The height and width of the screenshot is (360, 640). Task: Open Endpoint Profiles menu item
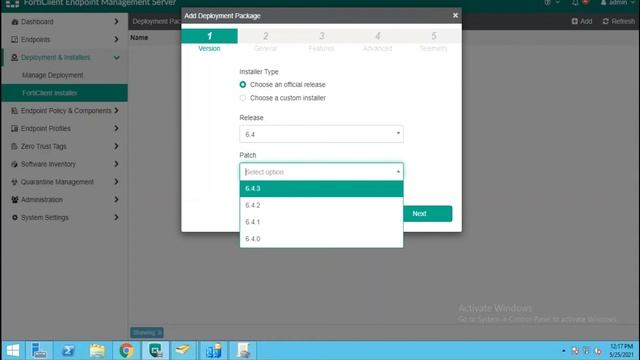click(x=46, y=129)
